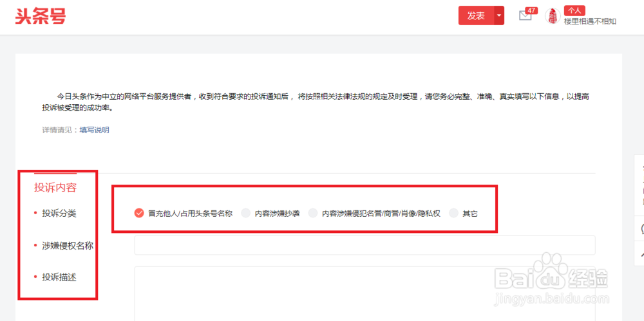
Task: Open the 填写说明 link
Action: pyautogui.click(x=95, y=130)
